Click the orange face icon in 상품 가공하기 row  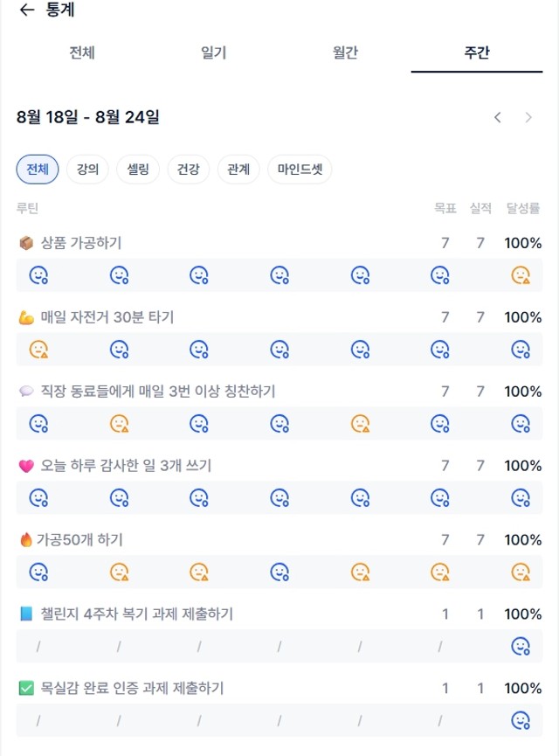point(521,275)
